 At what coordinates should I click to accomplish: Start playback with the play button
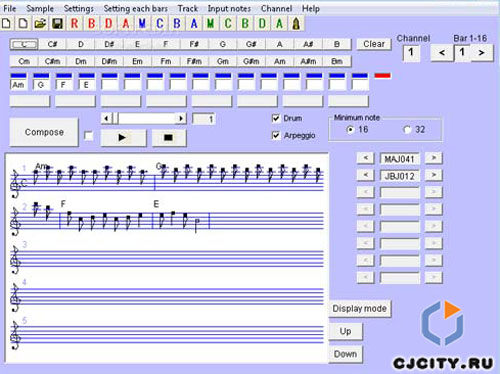pos(123,137)
